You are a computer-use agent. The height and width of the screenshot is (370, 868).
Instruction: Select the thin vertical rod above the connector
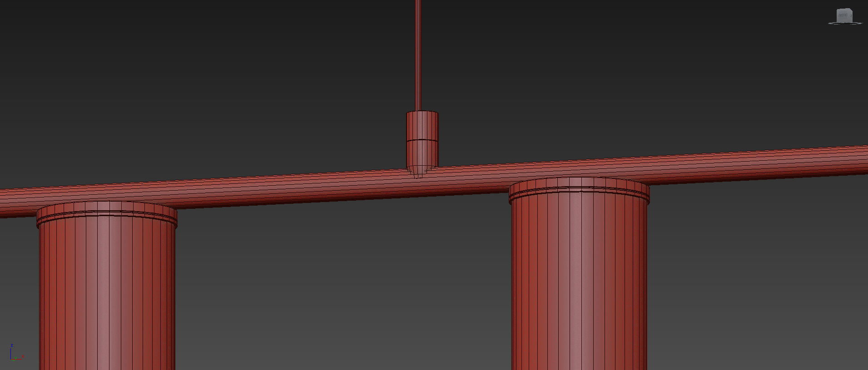[x=418, y=54]
